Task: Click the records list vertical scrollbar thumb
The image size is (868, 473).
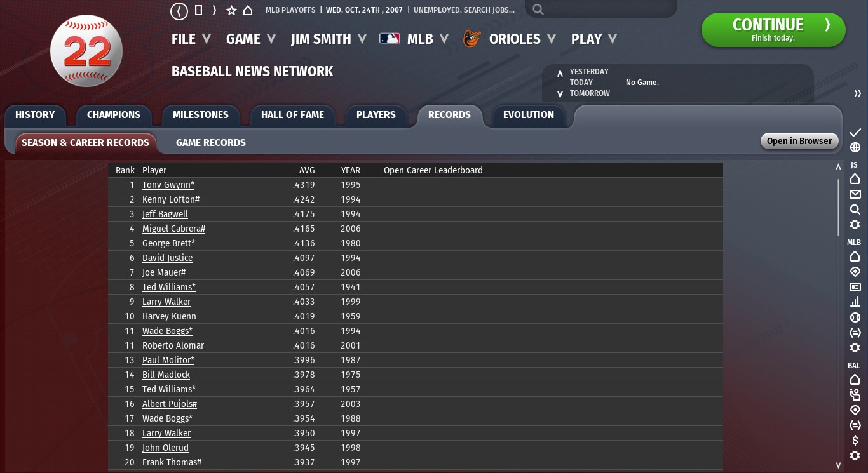Action: [838, 206]
